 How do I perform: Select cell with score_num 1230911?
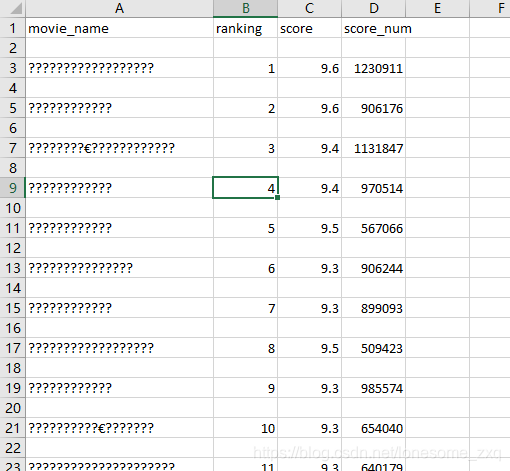[373, 68]
